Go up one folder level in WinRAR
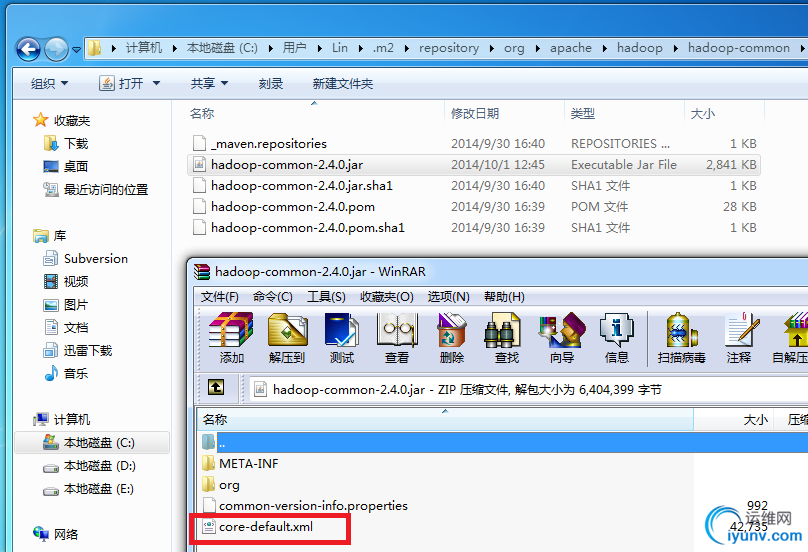Viewport: 808px width, 552px height. pos(216,387)
